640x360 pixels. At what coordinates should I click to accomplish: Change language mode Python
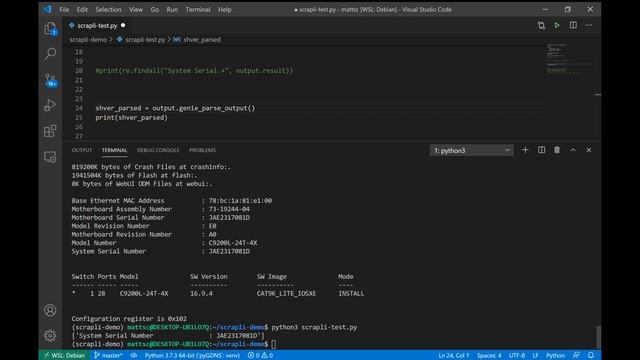coord(556,355)
